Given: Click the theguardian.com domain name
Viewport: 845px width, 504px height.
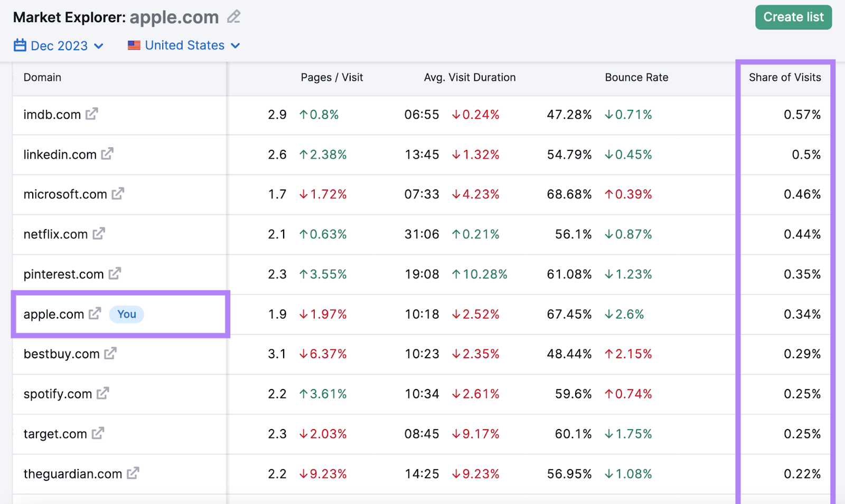Looking at the screenshot, I should pyautogui.click(x=72, y=474).
